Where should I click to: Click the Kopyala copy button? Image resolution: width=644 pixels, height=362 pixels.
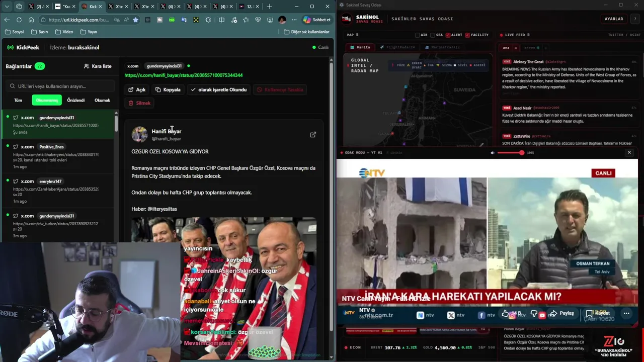[168, 89]
